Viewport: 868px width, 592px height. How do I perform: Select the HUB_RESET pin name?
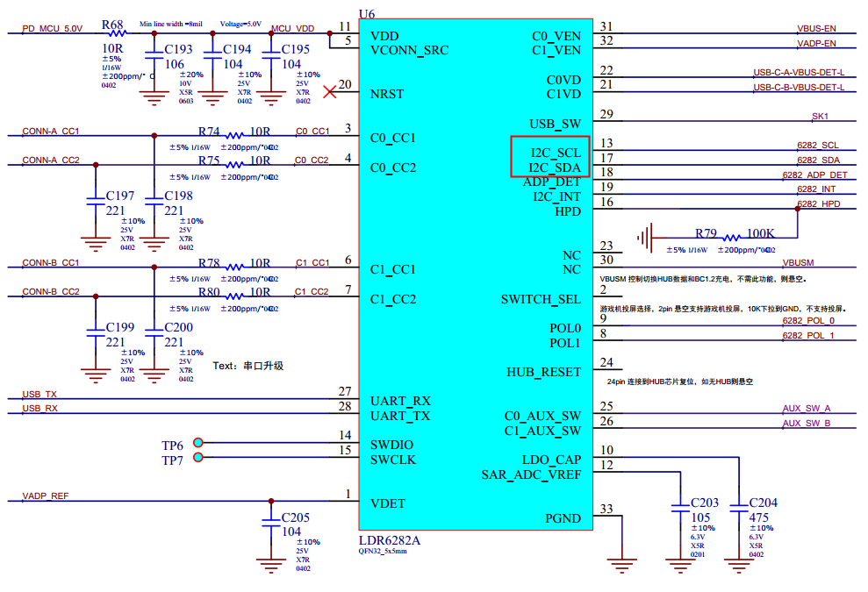(543, 372)
